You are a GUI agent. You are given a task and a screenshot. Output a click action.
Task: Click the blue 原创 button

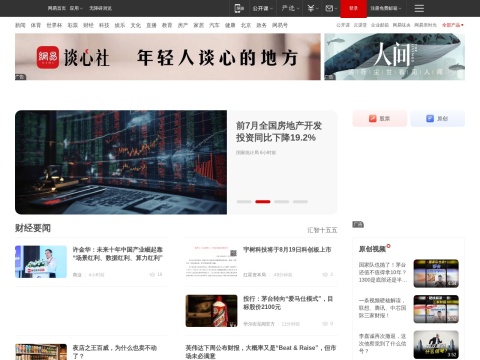(437, 119)
